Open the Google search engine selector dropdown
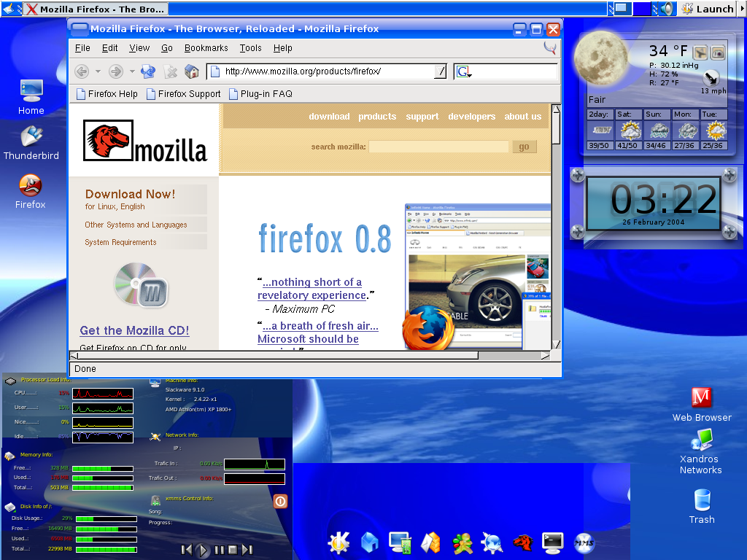747x560 pixels. coord(463,72)
